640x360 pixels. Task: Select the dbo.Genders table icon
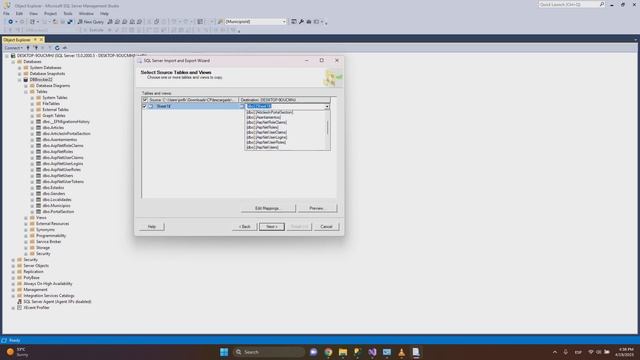38,193
